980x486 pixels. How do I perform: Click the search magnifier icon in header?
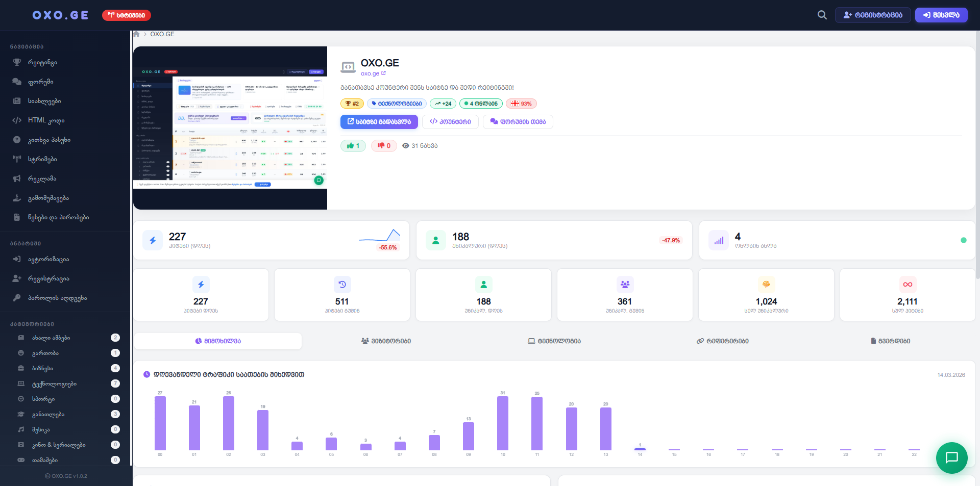coord(822,15)
